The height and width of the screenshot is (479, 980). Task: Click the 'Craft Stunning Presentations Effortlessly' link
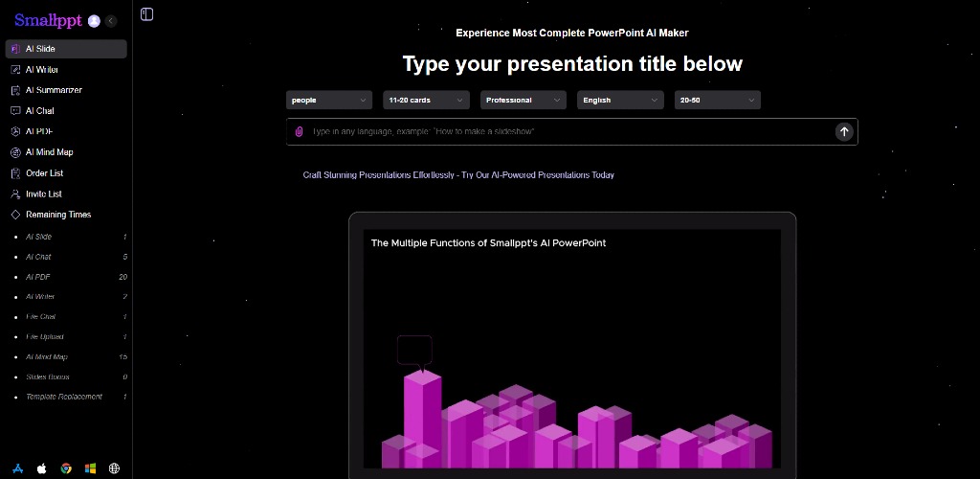click(458, 175)
